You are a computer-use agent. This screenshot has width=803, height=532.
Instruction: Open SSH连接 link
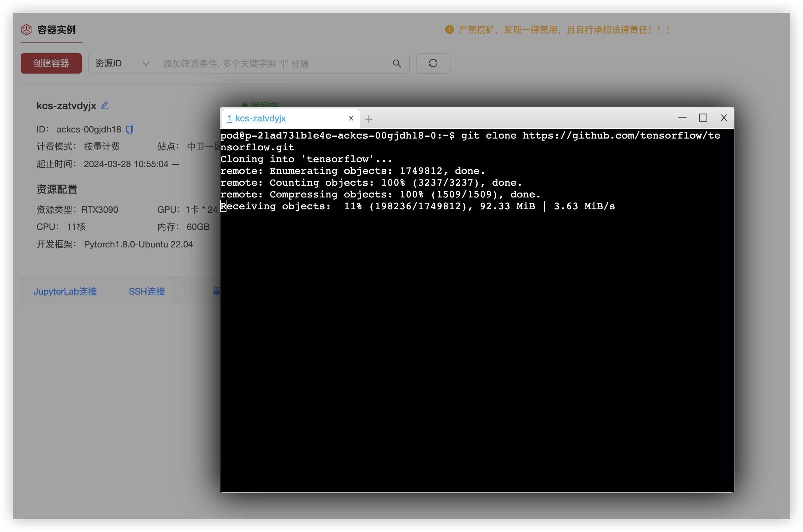click(x=147, y=291)
